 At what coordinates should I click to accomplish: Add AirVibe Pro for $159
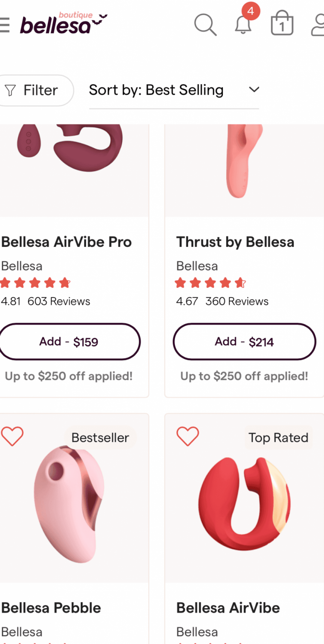[69, 341]
